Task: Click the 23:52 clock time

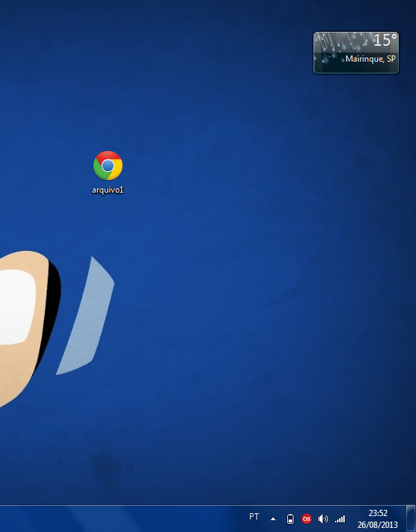Action: [x=377, y=513]
